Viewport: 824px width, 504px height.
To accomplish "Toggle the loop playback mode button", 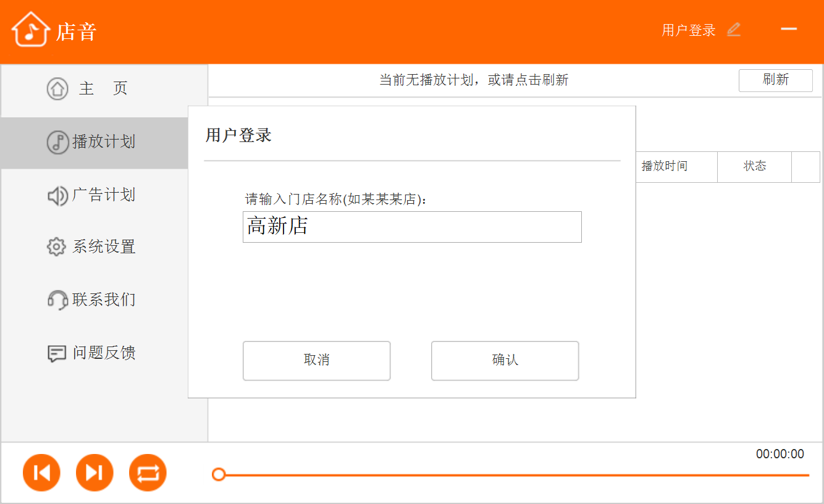I will coord(148,473).
